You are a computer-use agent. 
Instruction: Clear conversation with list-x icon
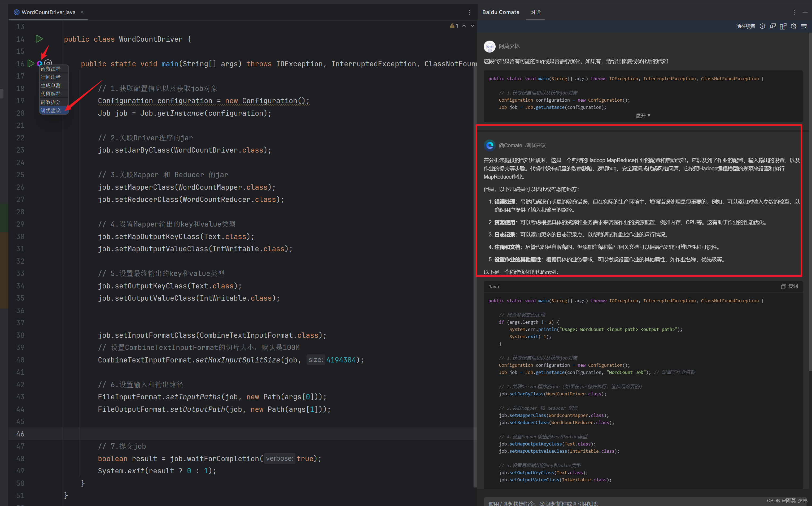[804, 26]
